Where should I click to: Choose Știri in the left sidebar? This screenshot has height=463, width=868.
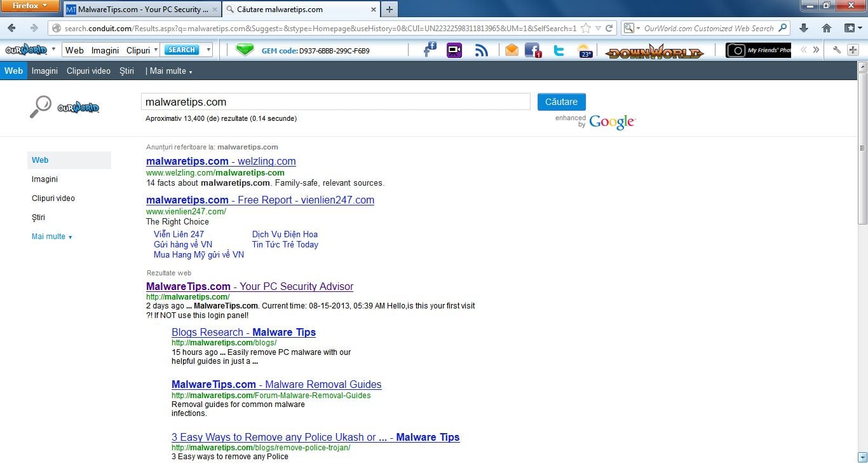point(38,218)
